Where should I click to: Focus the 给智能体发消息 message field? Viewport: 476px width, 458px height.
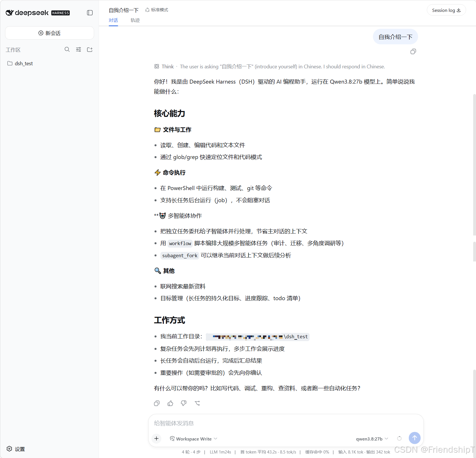tap(286, 423)
